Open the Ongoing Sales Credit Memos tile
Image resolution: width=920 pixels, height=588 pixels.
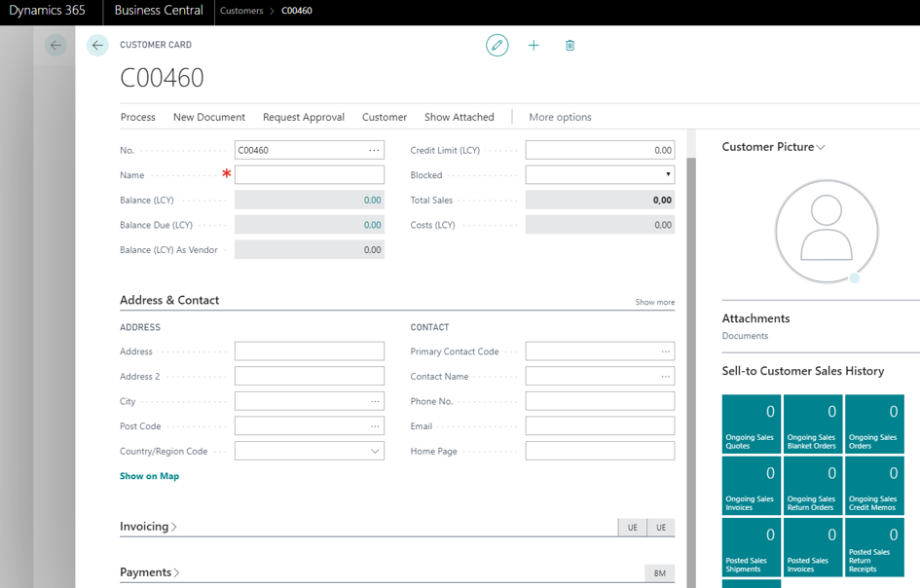pos(874,486)
